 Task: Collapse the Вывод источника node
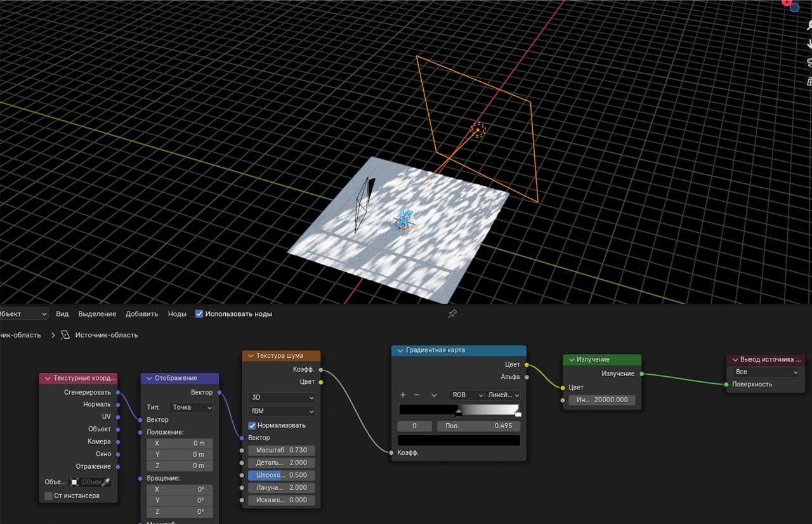tap(735, 360)
